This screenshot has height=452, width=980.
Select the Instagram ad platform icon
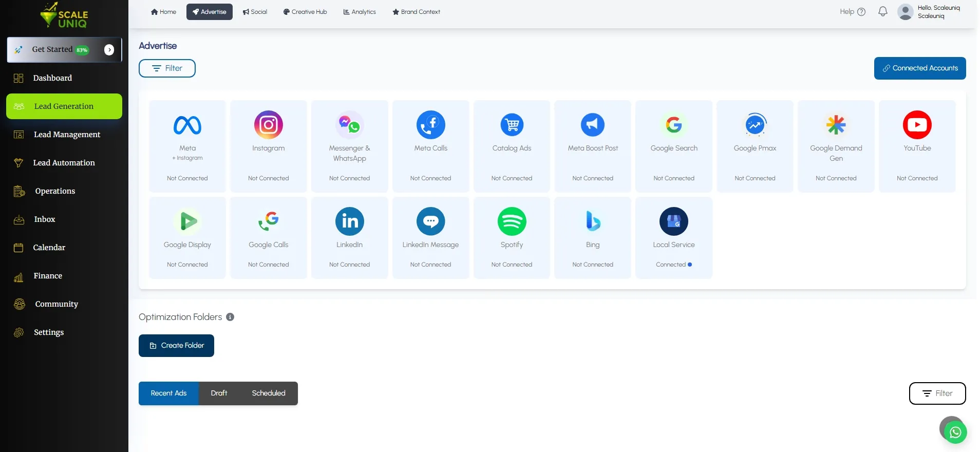(269, 125)
